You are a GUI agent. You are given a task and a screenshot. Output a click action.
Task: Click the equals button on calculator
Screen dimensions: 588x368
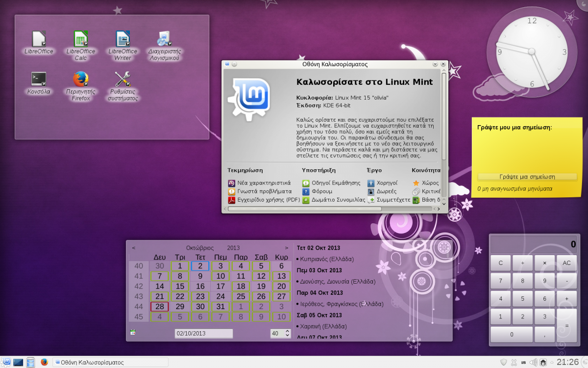pos(566,325)
